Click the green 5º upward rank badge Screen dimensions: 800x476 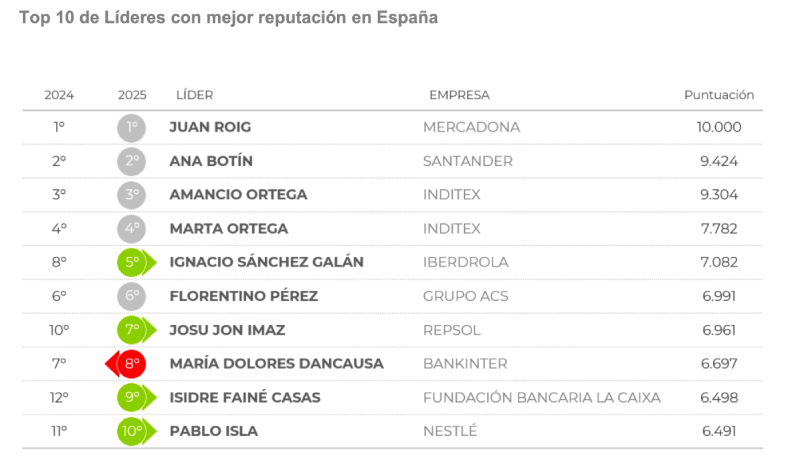pos(136,262)
